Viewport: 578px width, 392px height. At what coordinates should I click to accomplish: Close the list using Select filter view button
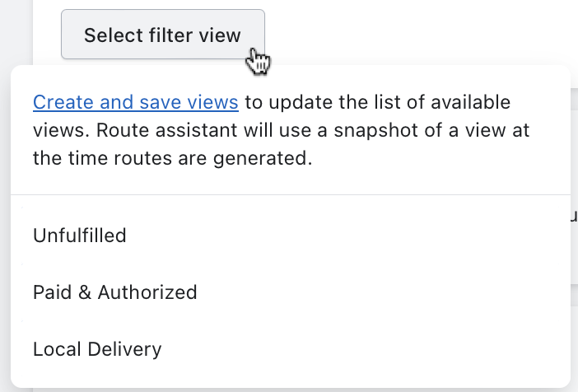coord(162,35)
